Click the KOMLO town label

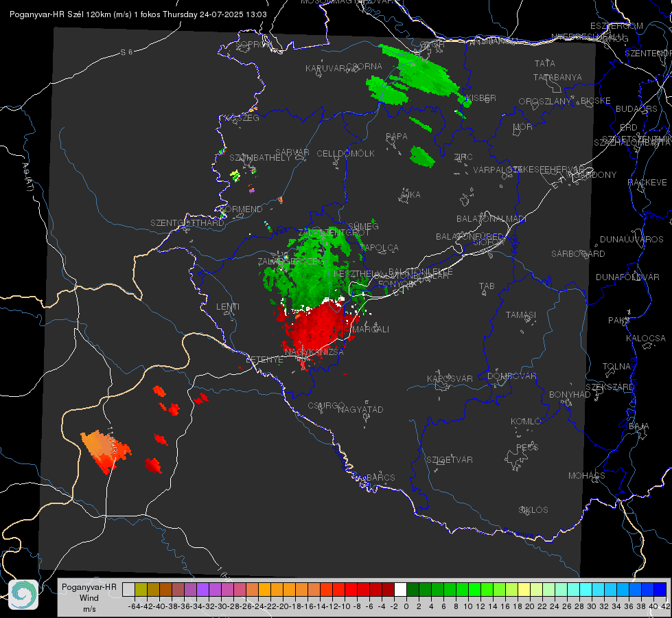[525, 422]
